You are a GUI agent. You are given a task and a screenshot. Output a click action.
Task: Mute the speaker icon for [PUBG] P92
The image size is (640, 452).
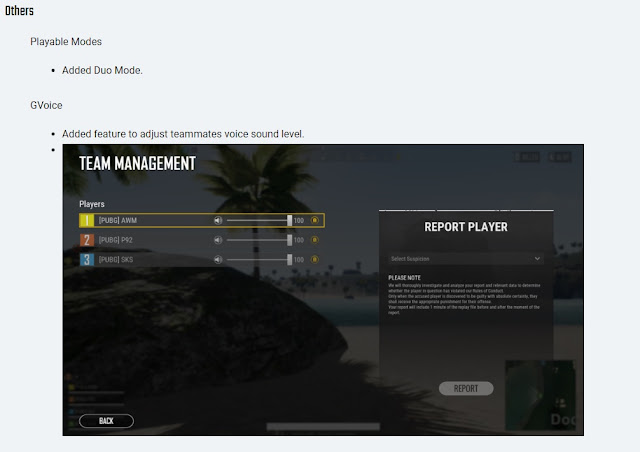click(218, 240)
